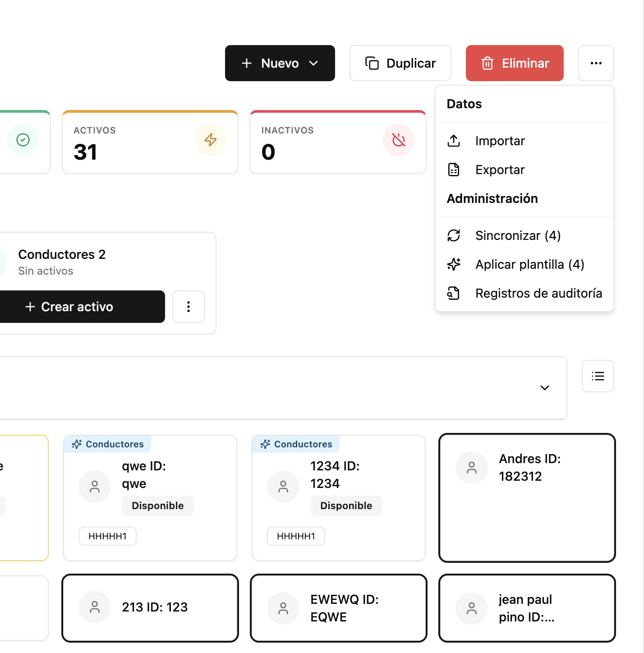Click the Conductores tag on 1234 card
The width and height of the screenshot is (644, 653).
pos(296,444)
